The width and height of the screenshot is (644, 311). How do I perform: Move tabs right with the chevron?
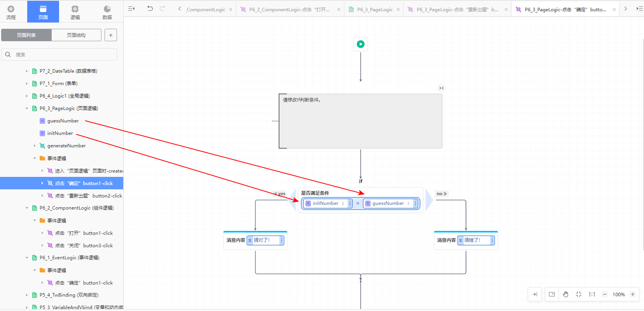point(625,9)
